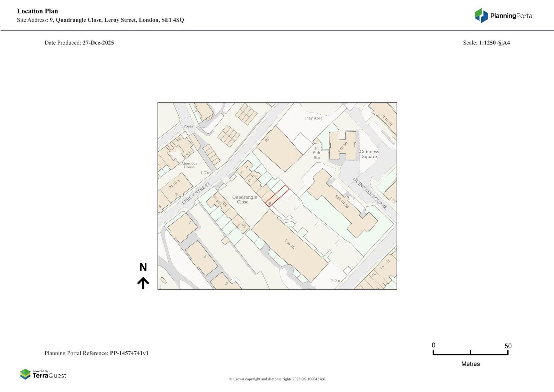Click the PlanningPortal logo icon
Viewport: 554px width, 392px height.
tap(481, 16)
